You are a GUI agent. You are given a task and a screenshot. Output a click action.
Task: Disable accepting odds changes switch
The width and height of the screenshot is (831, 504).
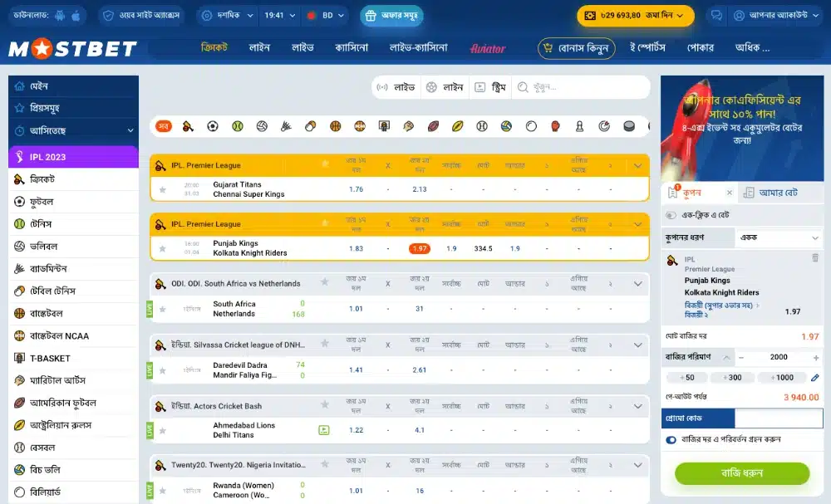click(671, 440)
